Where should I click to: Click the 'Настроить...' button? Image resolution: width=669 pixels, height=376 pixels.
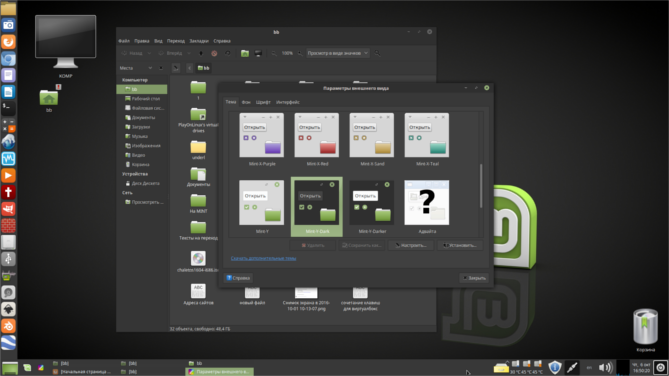tap(411, 245)
